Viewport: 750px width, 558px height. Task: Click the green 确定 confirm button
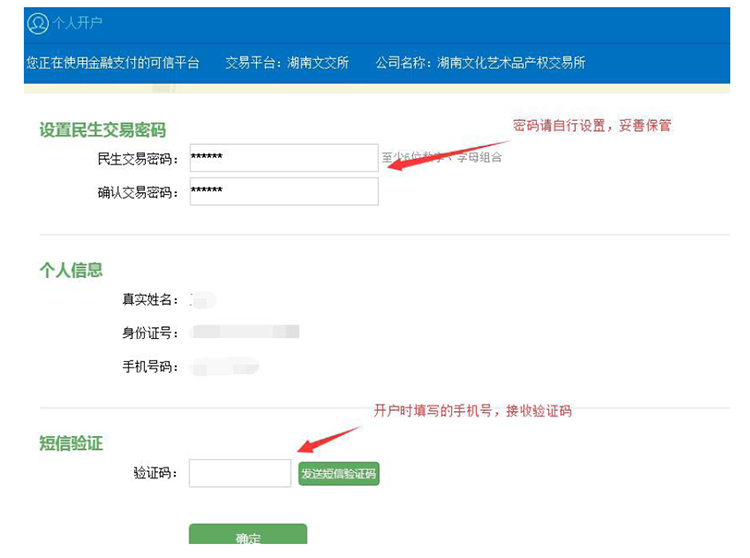tap(248, 537)
